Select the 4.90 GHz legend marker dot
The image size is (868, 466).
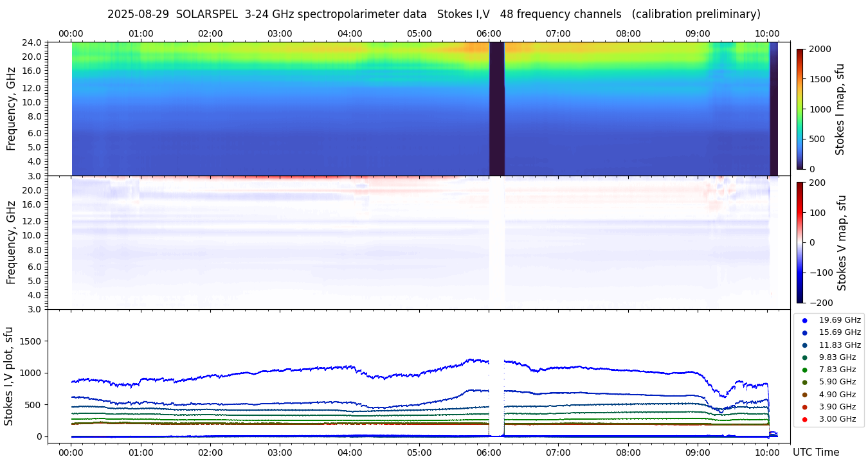[804, 395]
